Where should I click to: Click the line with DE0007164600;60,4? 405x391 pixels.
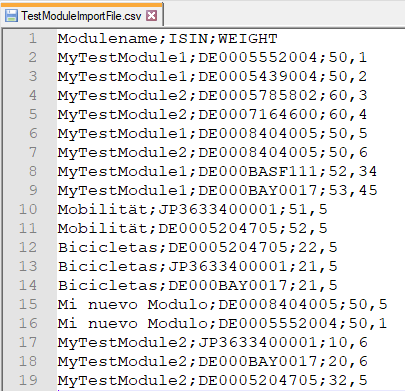click(x=212, y=115)
